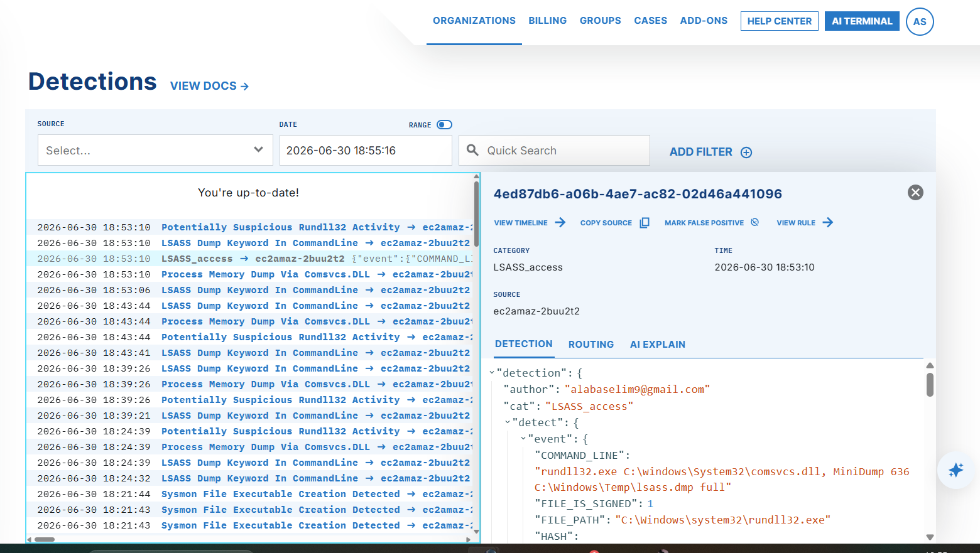The width and height of the screenshot is (980, 553).
Task: Click the Add Filter plus icon
Action: [746, 153]
